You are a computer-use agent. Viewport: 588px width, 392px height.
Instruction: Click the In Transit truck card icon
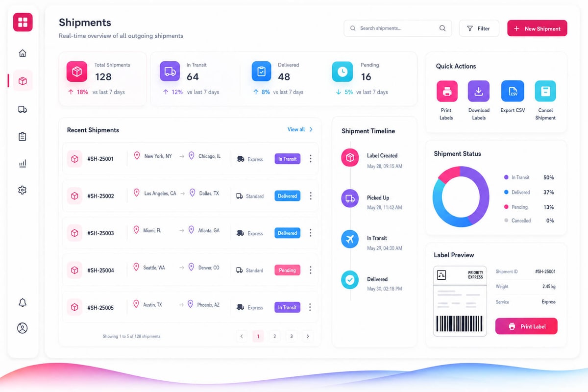(x=170, y=72)
